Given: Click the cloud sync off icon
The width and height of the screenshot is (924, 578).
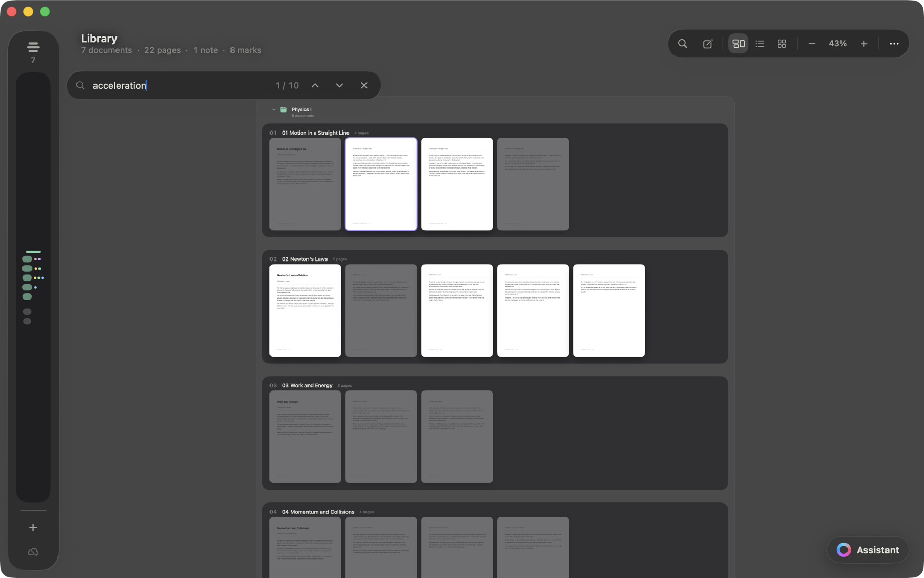Looking at the screenshot, I should pos(33,552).
